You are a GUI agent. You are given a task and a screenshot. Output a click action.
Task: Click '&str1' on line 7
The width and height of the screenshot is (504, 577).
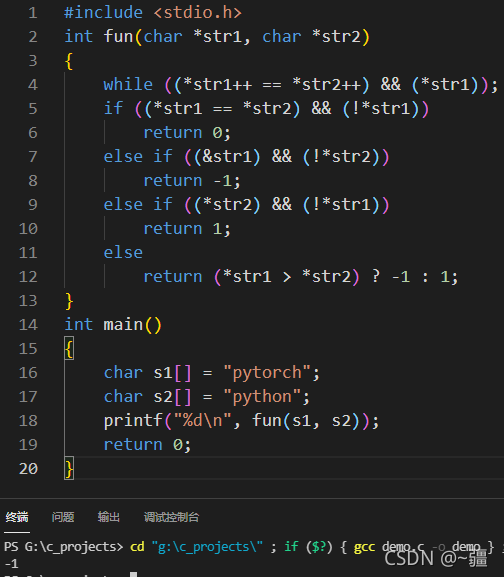(x=227, y=157)
